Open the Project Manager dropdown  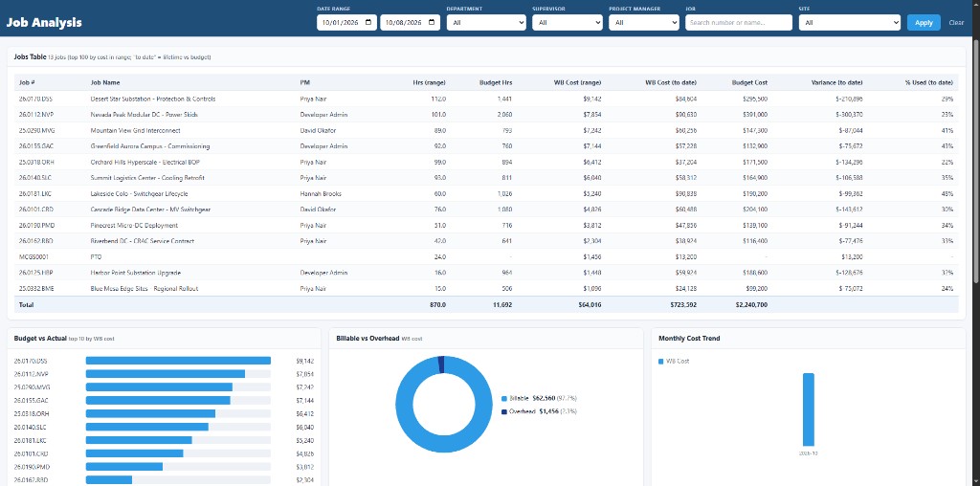[x=644, y=23]
